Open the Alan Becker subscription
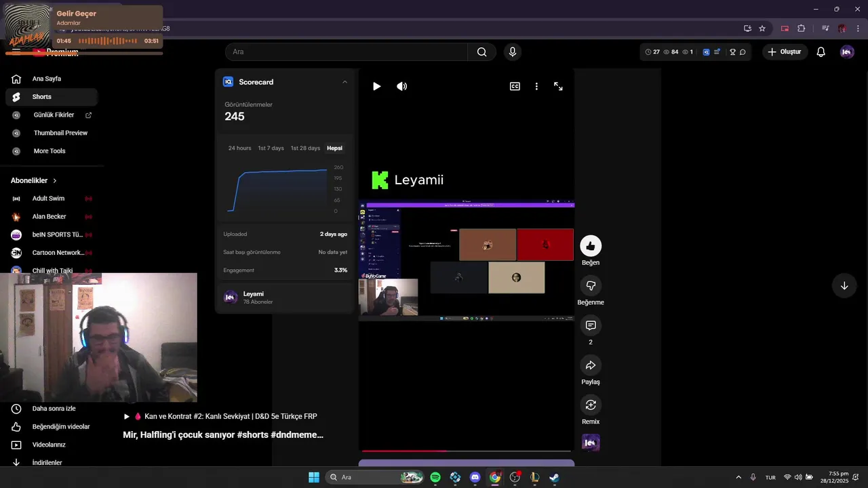 [x=52, y=217]
